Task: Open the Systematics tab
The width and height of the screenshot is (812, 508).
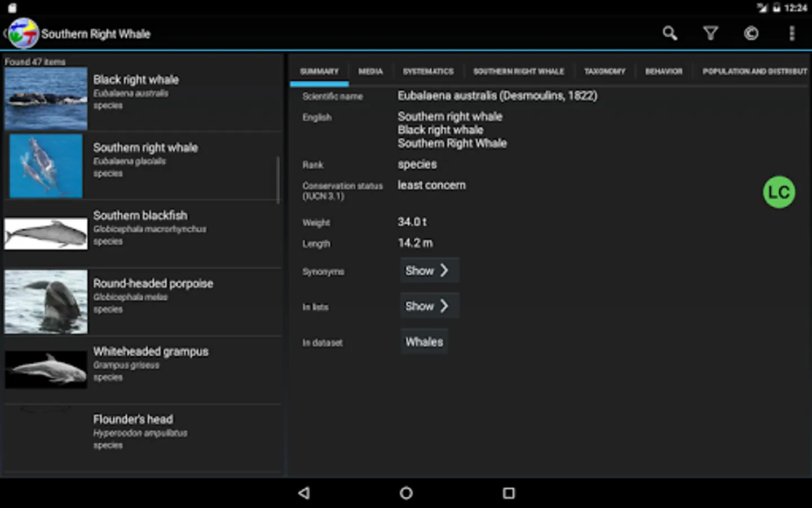Action: pos(428,72)
